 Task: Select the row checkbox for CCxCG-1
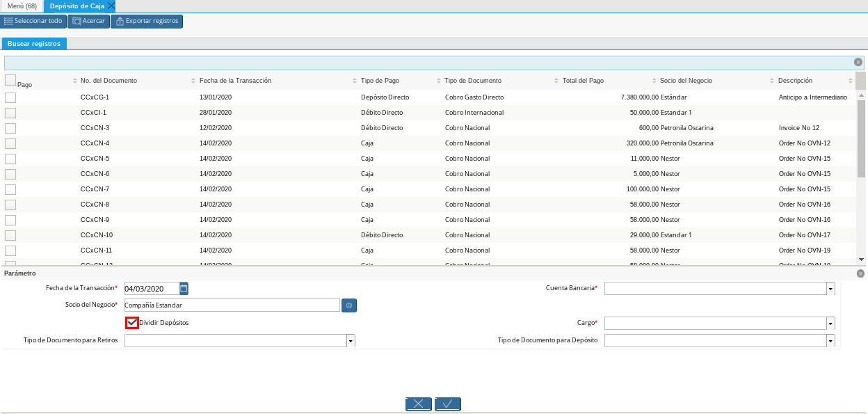pos(10,97)
